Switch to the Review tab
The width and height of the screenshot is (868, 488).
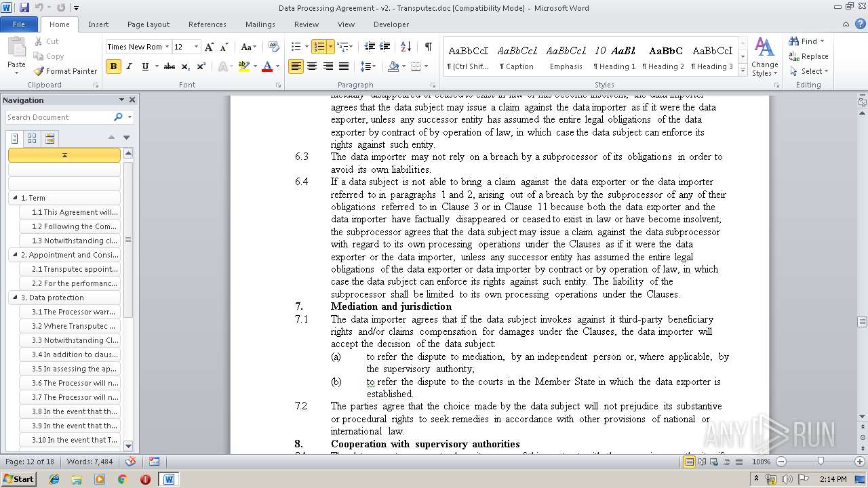click(x=307, y=24)
